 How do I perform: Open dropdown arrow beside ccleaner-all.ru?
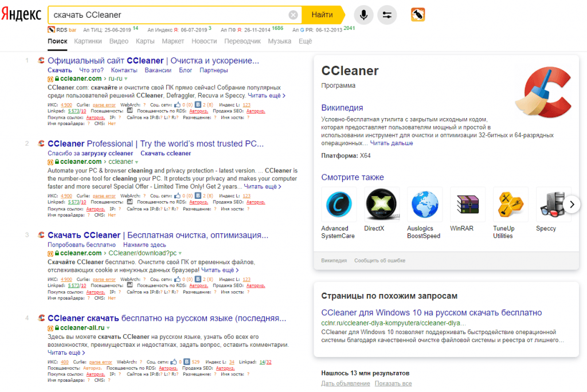coord(108,328)
